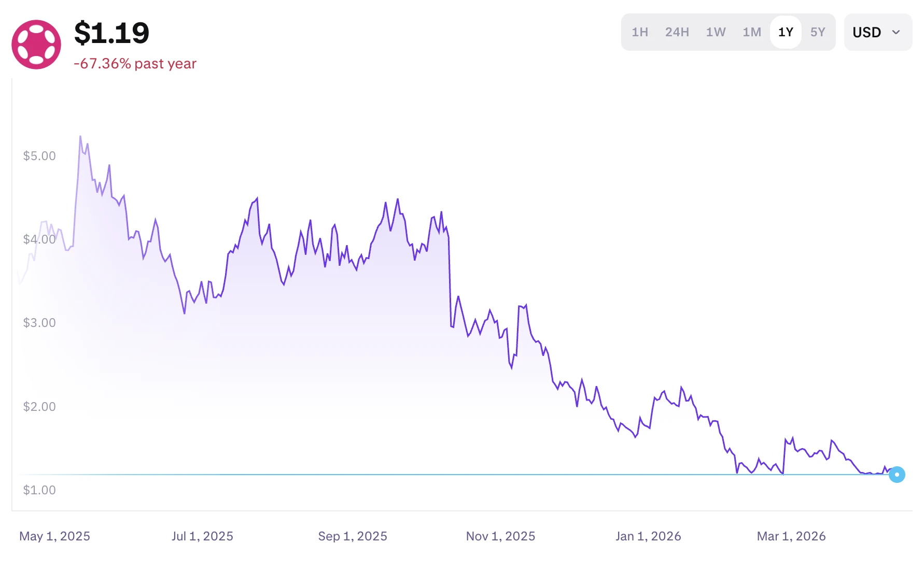924x572 pixels.
Task: Select the 24H time range
Action: click(677, 32)
